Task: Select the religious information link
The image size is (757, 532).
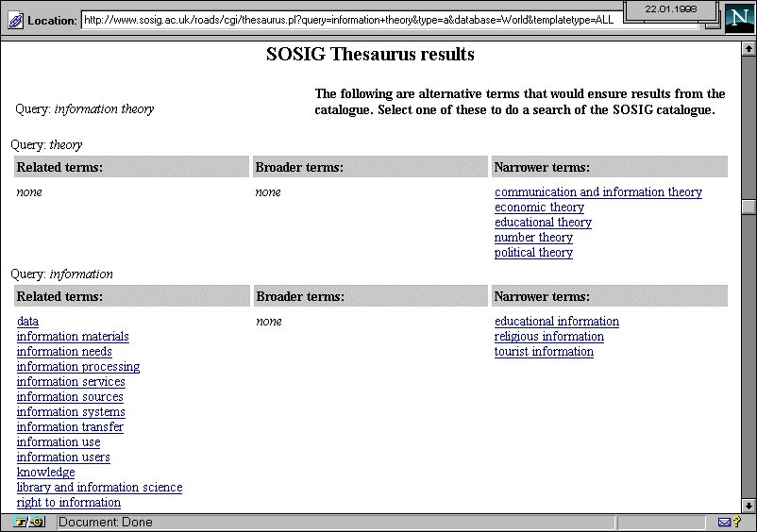Action: point(549,337)
